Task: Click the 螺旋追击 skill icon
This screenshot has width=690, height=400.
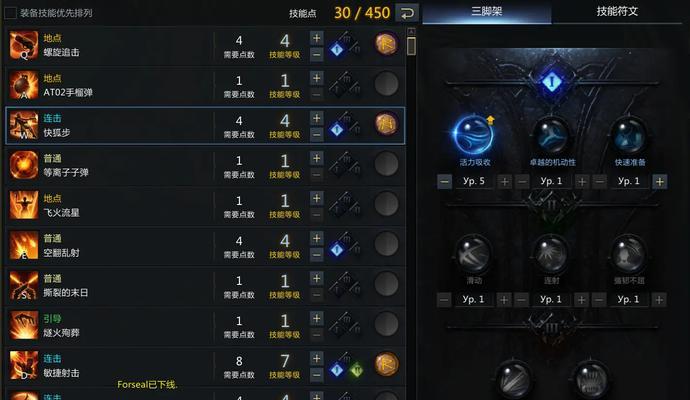Action: click(x=24, y=45)
